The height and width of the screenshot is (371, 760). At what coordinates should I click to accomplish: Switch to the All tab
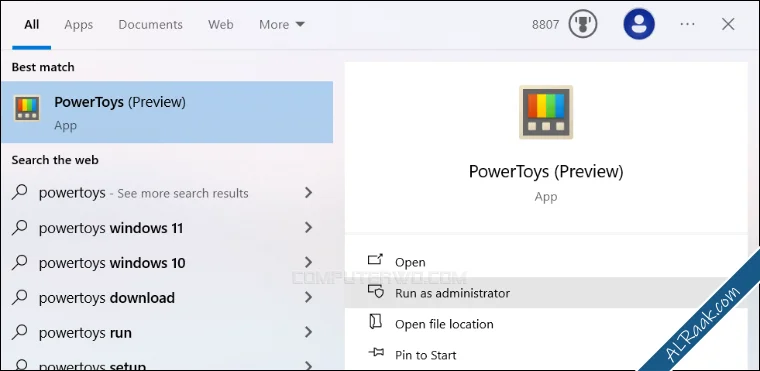32,25
